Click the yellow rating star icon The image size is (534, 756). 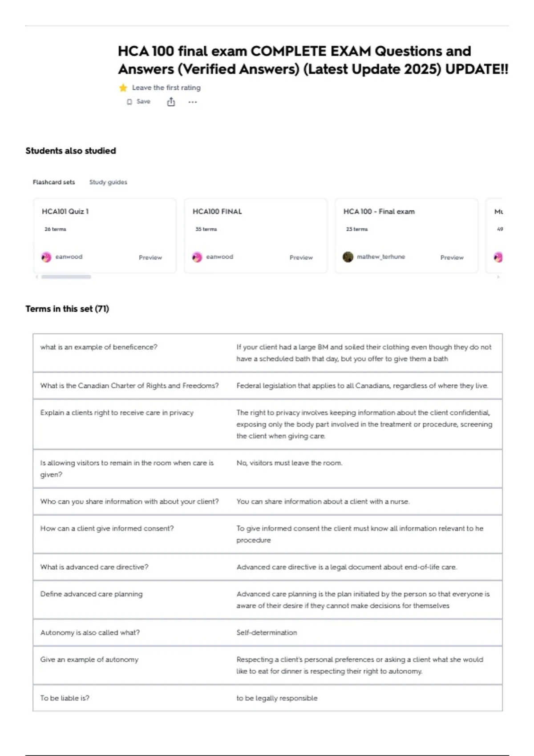pos(123,88)
